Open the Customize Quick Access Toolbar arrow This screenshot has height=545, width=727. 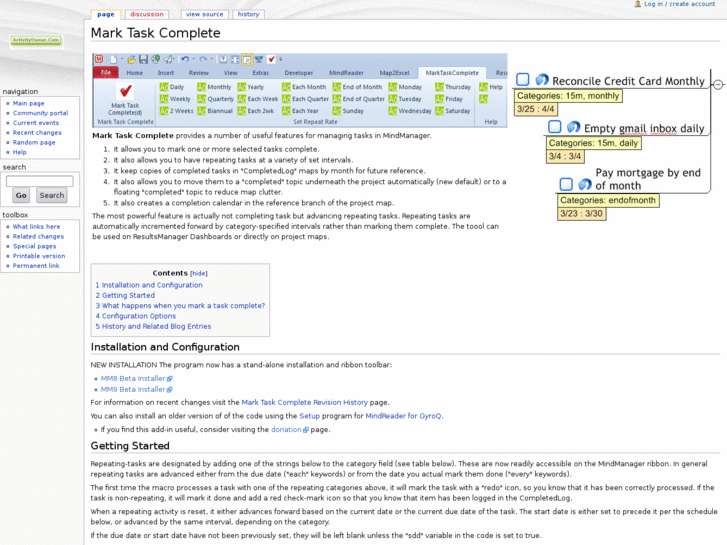click(281, 59)
